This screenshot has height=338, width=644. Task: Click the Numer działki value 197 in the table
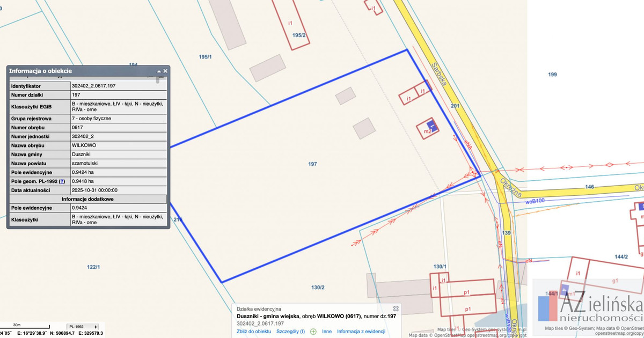pyautogui.click(x=76, y=95)
